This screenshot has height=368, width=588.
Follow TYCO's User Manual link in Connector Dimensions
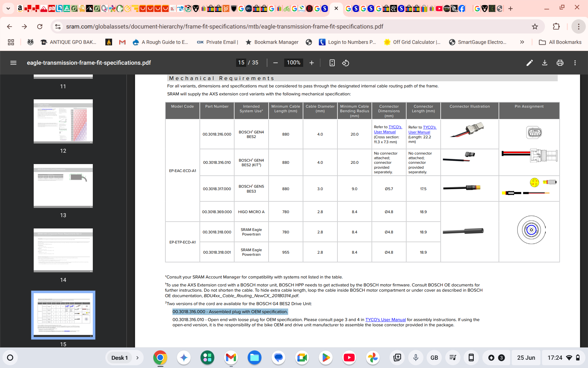pos(387,129)
